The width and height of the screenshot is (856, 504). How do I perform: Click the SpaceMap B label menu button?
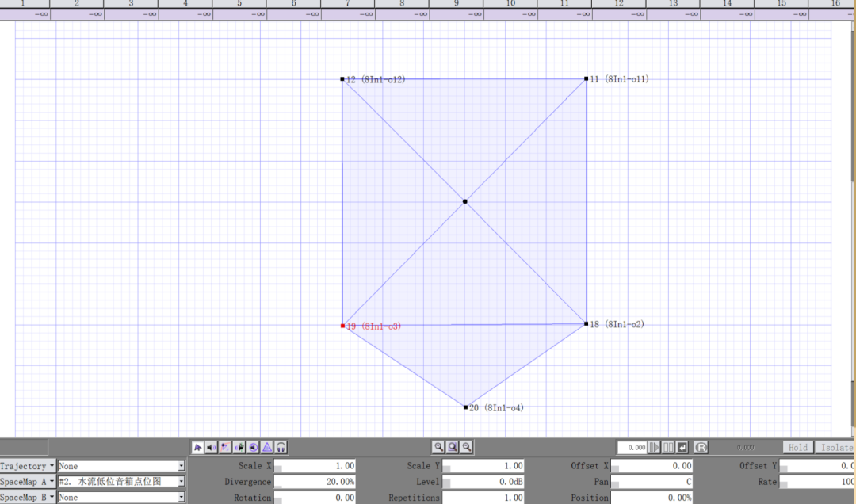click(28, 498)
